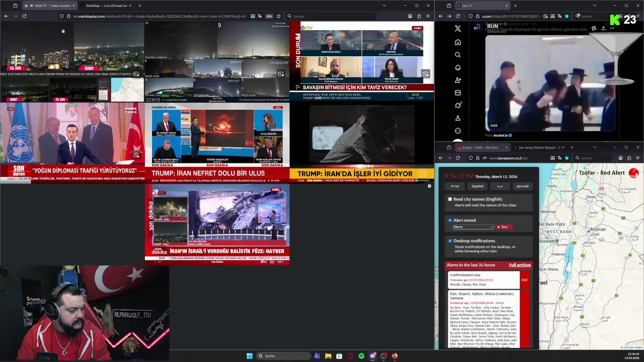Screen dimensions: 644x362
Task: Open Firefox menu in Multi TV window
Action: pyautogui.click(x=428, y=16)
